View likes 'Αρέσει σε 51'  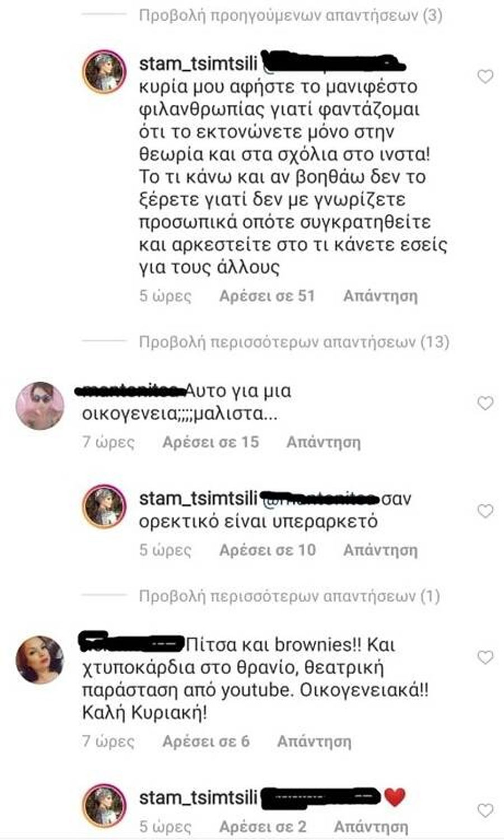pyautogui.click(x=267, y=296)
